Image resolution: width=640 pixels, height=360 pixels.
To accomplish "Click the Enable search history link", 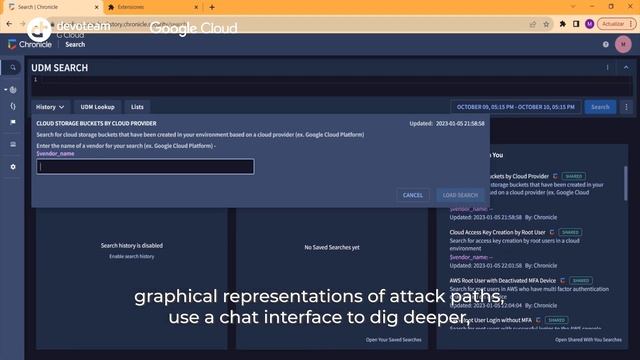I will 131,256.
